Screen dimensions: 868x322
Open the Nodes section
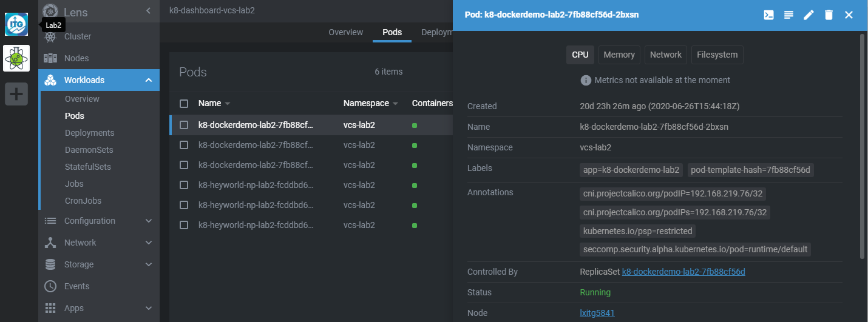tap(76, 58)
